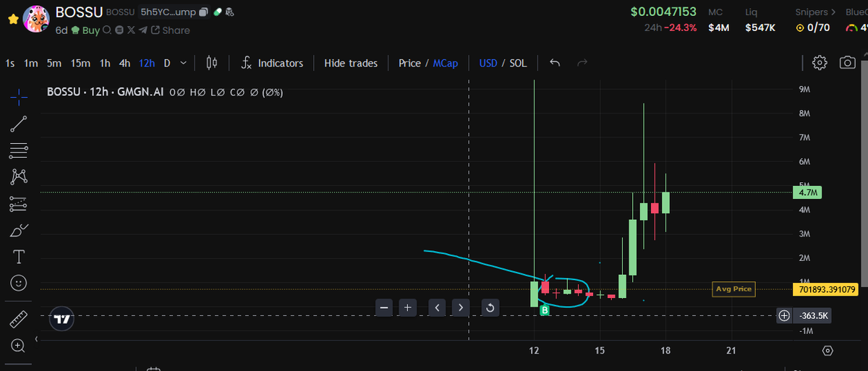Image resolution: width=868 pixels, height=371 pixels.
Task: Open the emoji icons tool
Action: 20,283
